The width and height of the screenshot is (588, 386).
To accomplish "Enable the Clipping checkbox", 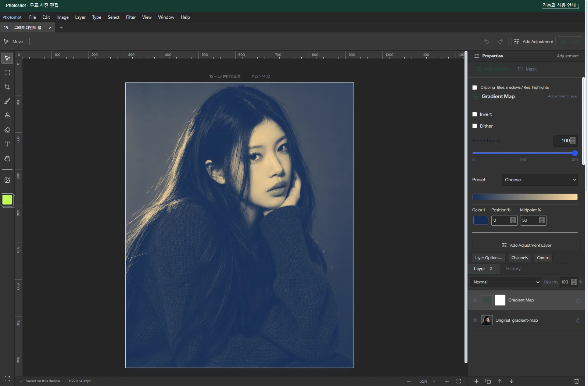I will [x=474, y=87].
